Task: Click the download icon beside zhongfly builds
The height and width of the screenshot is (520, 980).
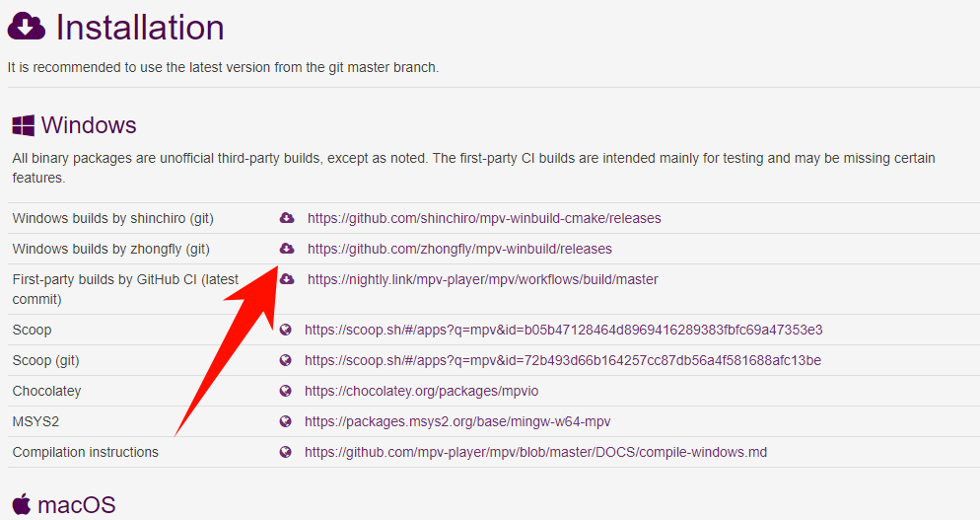Action: (x=287, y=249)
